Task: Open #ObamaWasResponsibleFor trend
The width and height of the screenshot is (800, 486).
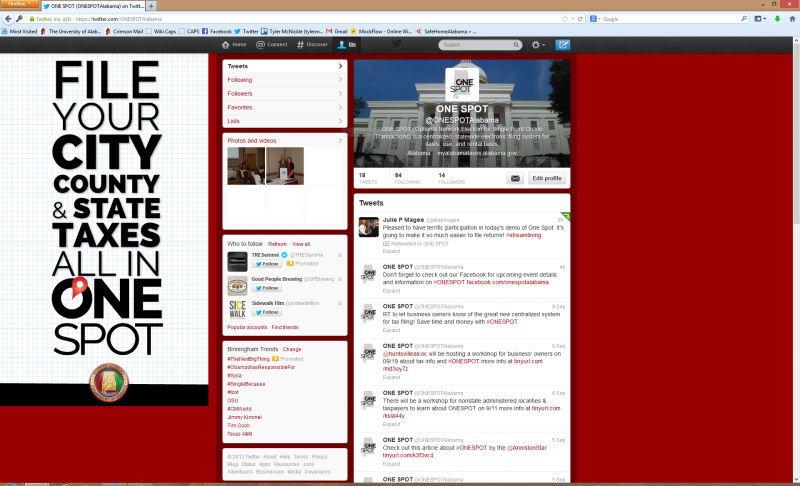Action: [261, 367]
